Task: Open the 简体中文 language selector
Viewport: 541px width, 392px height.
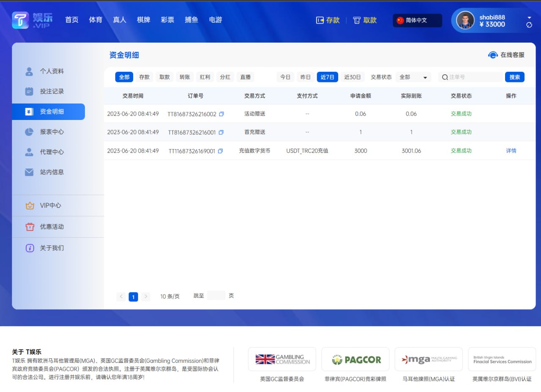Action: [417, 20]
